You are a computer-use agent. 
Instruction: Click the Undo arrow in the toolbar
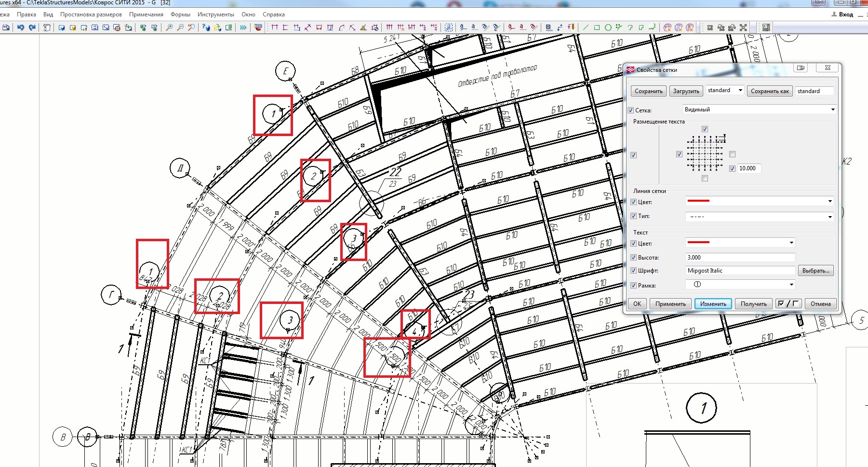pyautogui.click(x=20, y=27)
